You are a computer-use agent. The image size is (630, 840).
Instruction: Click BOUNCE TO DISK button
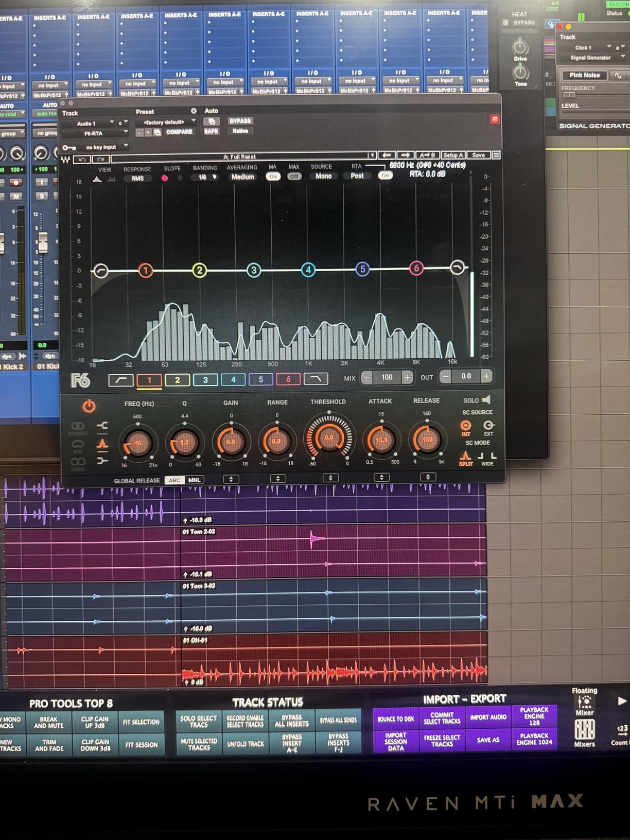coord(395,719)
